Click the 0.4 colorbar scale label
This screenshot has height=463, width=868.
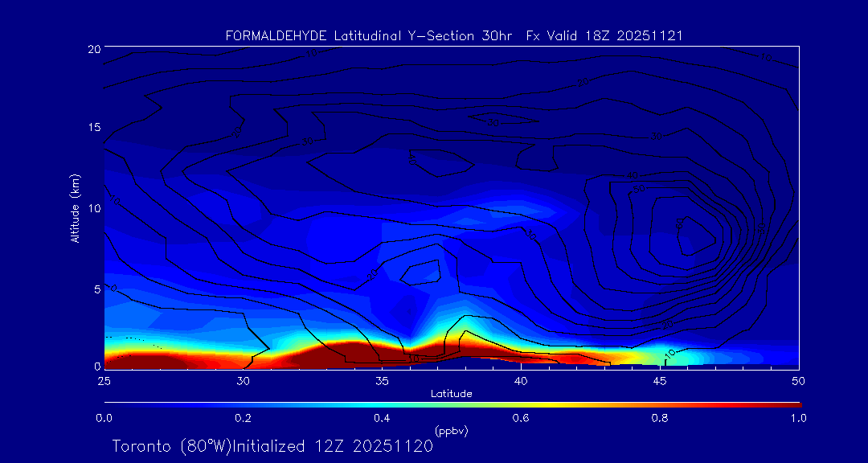coord(382,418)
